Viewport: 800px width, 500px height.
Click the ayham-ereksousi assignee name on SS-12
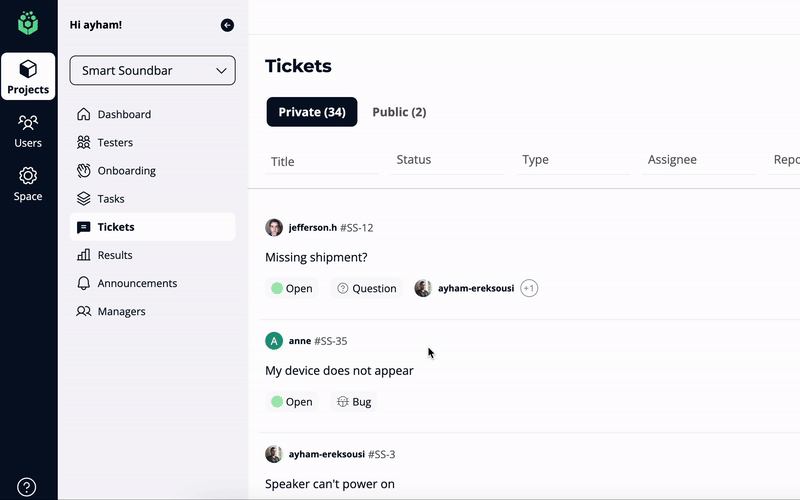pyautogui.click(x=476, y=288)
